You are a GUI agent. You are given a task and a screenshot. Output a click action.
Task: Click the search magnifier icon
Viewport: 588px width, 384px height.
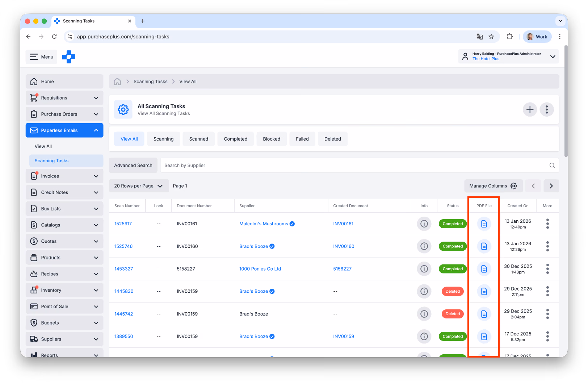click(x=552, y=166)
